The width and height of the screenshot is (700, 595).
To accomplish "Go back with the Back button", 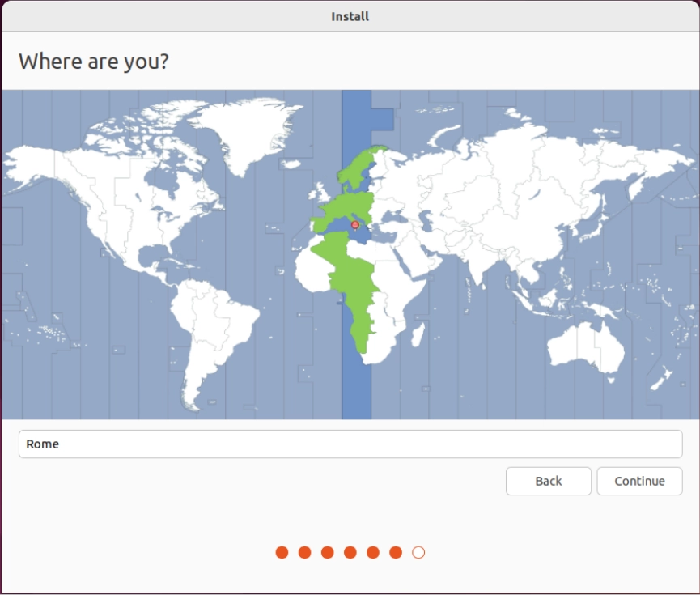I will (548, 481).
